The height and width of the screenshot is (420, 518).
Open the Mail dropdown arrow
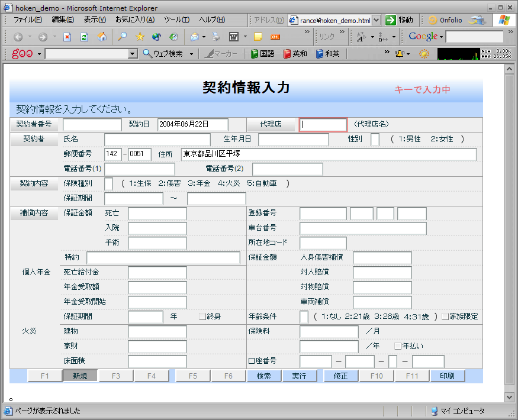click(204, 37)
